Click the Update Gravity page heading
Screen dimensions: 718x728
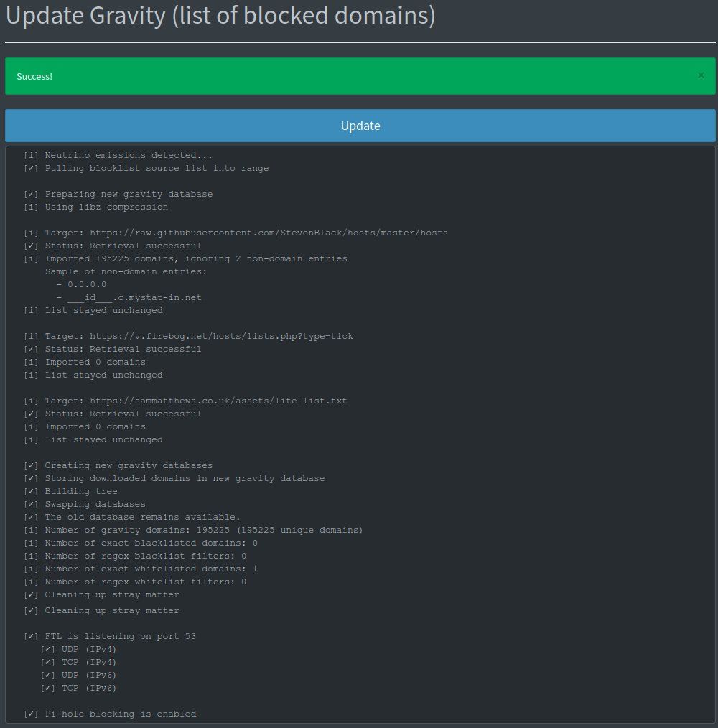220,17
